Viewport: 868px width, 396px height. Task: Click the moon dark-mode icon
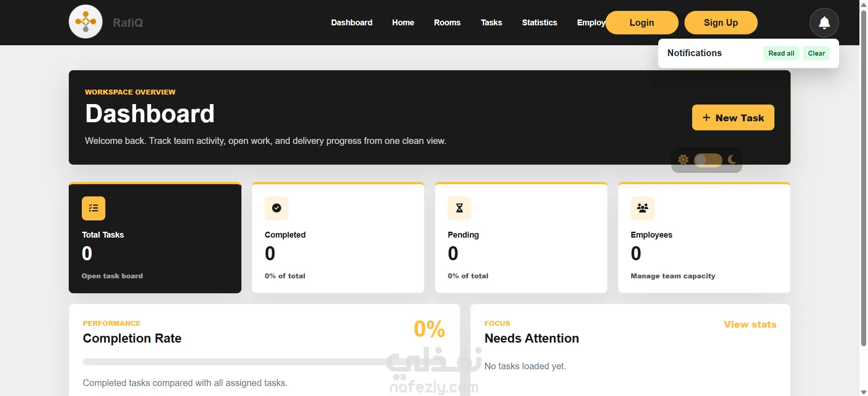[x=732, y=159]
